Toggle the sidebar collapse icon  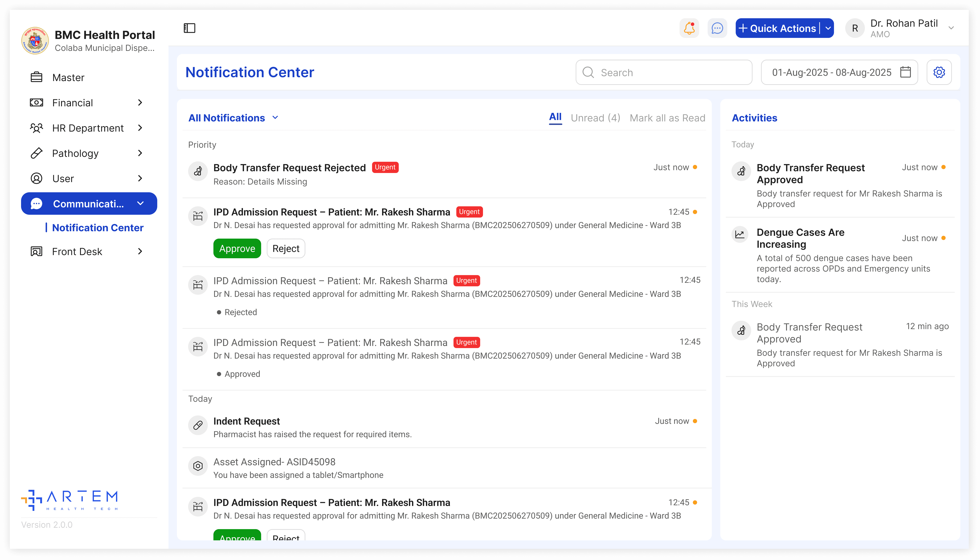coord(189,28)
